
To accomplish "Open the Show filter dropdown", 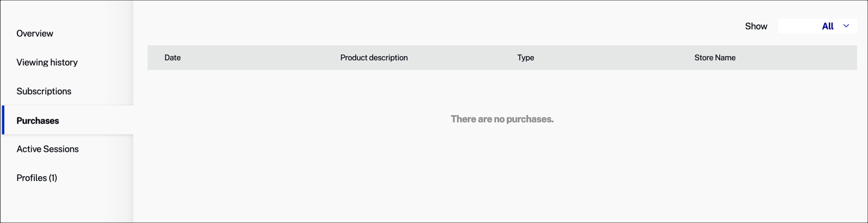I will point(817,26).
